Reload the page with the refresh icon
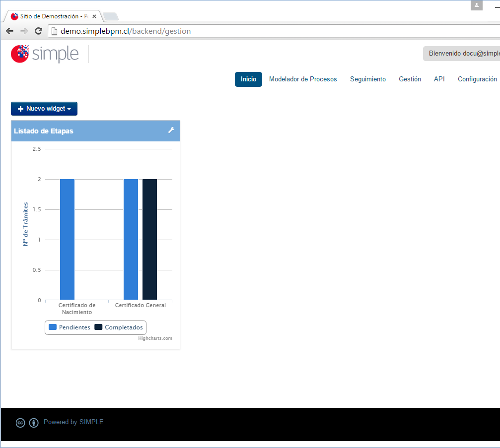The height and width of the screenshot is (448, 500). pos(39,31)
